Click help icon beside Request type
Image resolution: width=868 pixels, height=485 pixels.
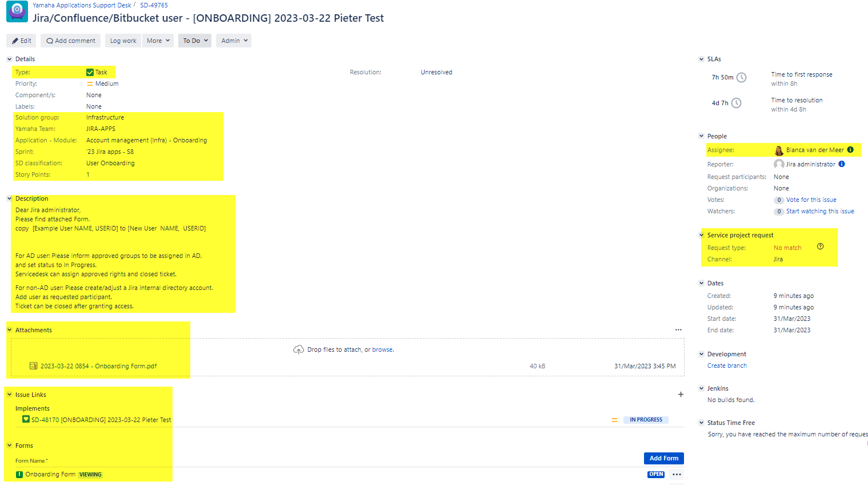coord(820,247)
